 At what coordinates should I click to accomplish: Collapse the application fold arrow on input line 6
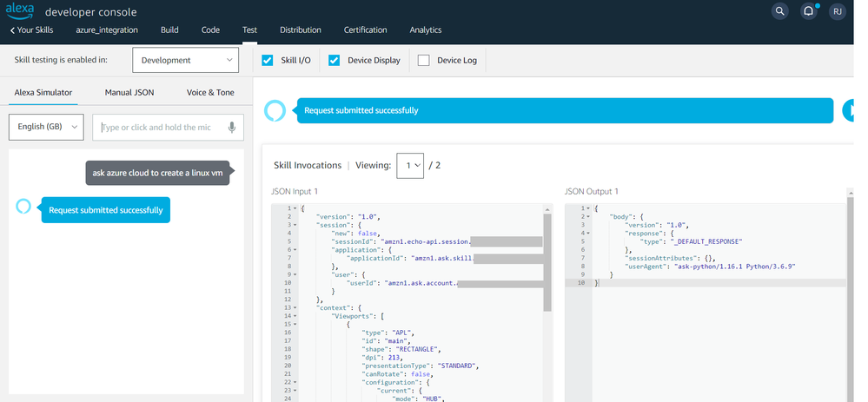pyautogui.click(x=295, y=250)
